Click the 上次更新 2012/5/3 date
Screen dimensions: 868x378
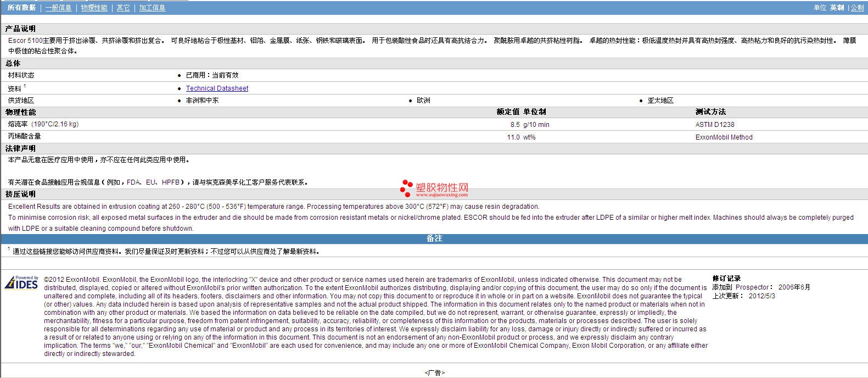click(x=743, y=296)
